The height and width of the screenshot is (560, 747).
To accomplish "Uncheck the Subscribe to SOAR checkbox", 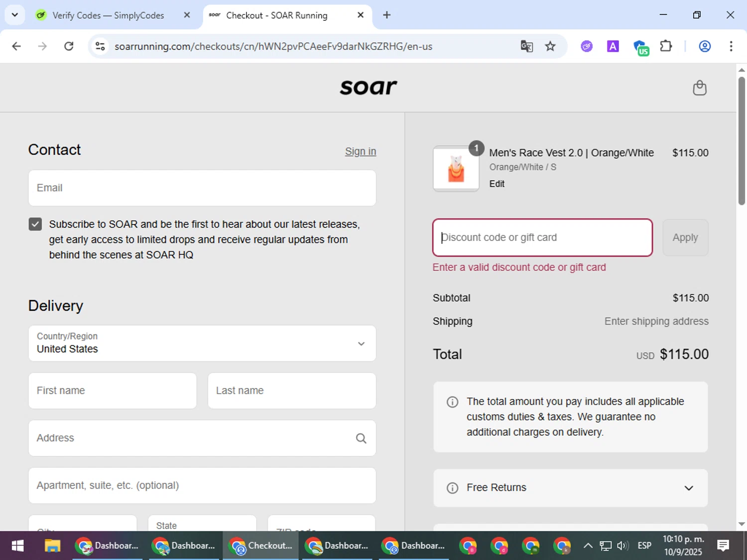I will [x=35, y=224].
